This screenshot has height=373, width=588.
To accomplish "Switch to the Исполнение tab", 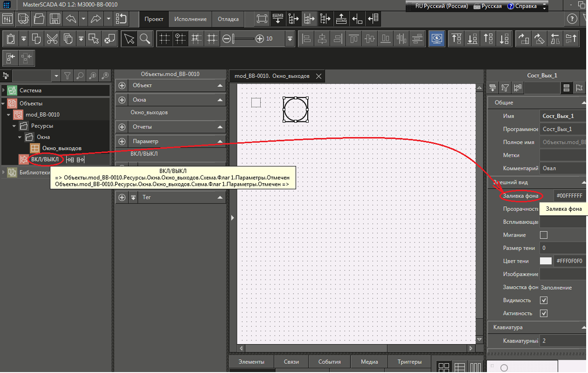I will pos(190,19).
